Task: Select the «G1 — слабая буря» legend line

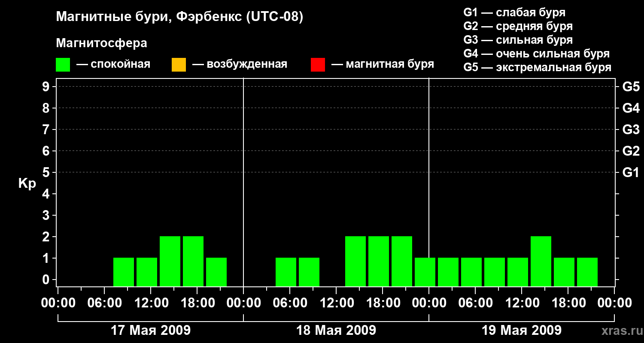Action: click(x=514, y=12)
